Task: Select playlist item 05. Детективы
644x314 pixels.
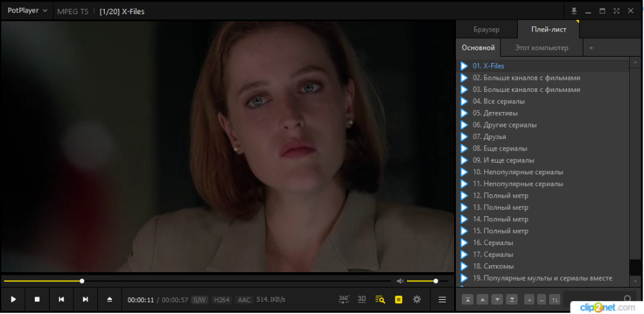Action: pyautogui.click(x=543, y=113)
